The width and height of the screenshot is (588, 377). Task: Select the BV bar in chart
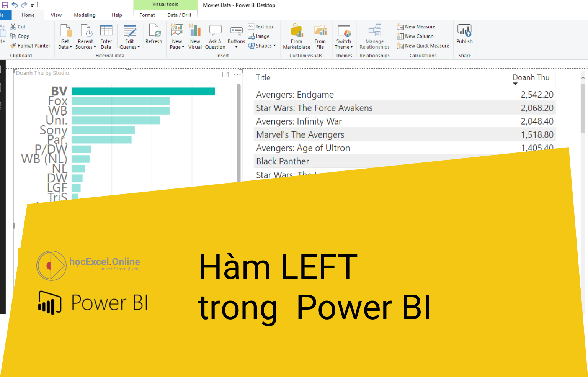coord(143,91)
